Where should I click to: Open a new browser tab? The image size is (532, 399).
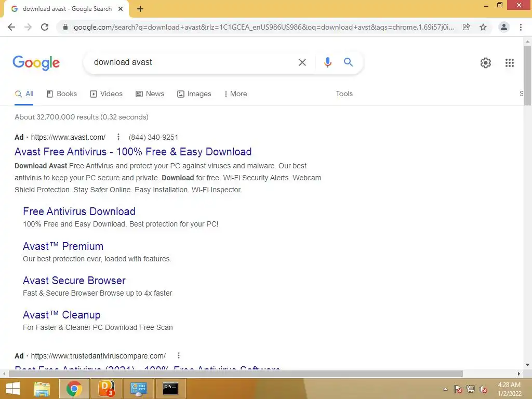pyautogui.click(x=140, y=9)
